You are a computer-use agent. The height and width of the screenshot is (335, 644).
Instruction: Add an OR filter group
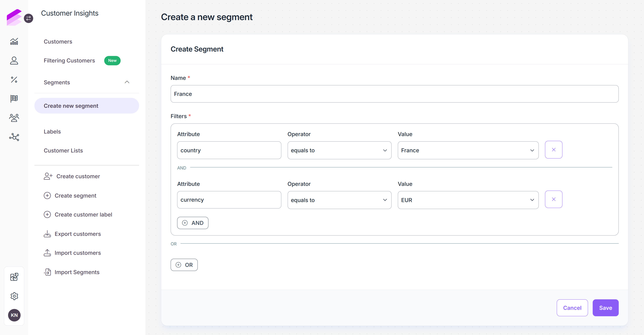tap(184, 265)
